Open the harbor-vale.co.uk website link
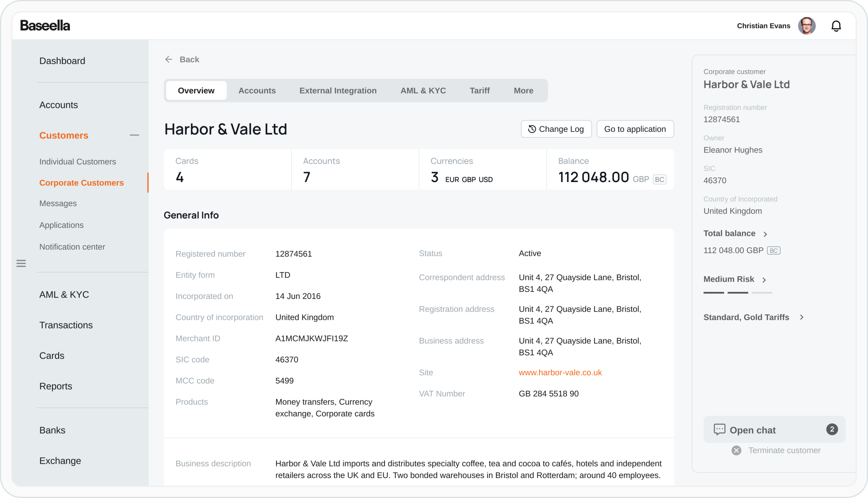Image resolution: width=868 pixels, height=498 pixels. pyautogui.click(x=560, y=373)
